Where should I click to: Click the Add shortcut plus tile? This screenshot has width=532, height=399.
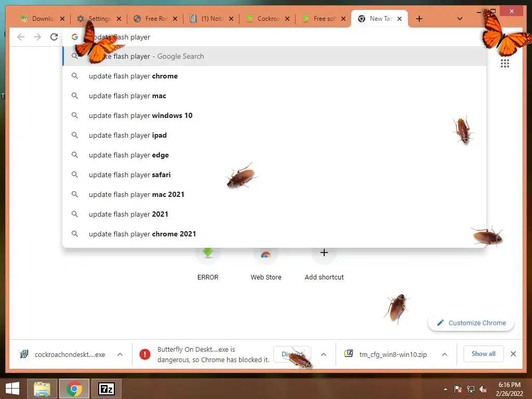(x=324, y=264)
